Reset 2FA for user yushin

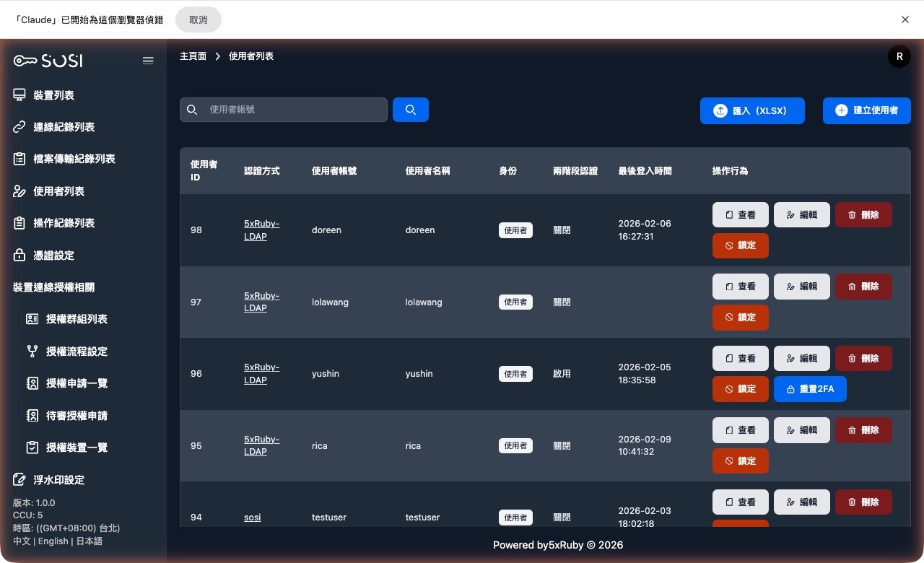click(810, 388)
